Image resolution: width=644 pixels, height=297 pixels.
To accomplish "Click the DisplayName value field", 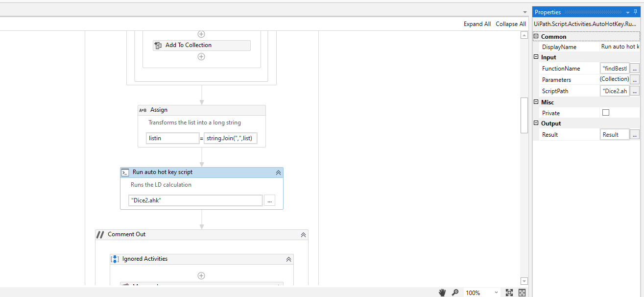I will [620, 47].
